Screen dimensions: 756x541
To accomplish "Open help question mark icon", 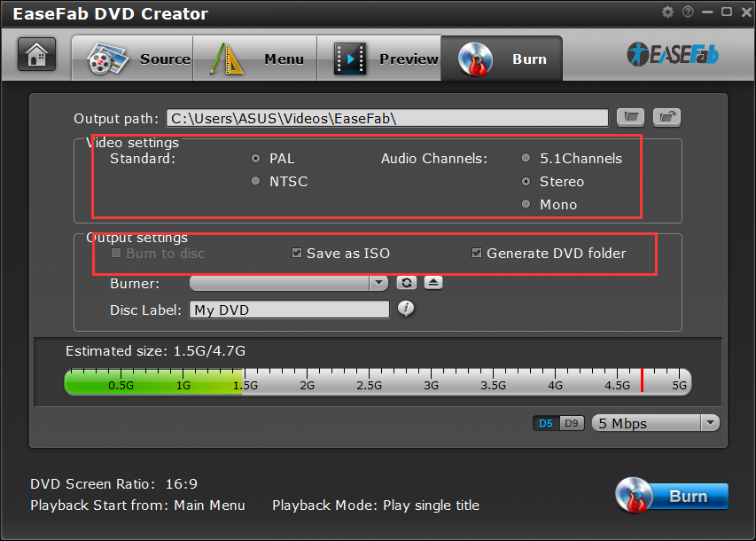I will click(687, 12).
